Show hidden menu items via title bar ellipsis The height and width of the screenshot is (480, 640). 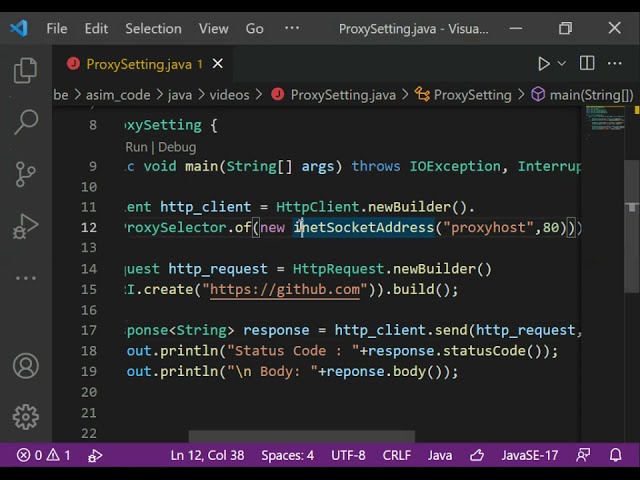coord(292,28)
